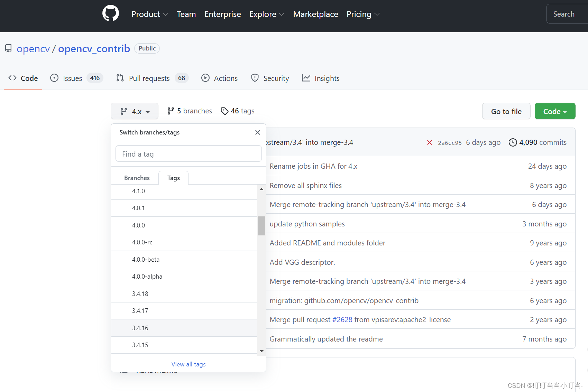Click the tag list scrollbar up arrow
This screenshot has width=588, height=392.
pyautogui.click(x=261, y=189)
